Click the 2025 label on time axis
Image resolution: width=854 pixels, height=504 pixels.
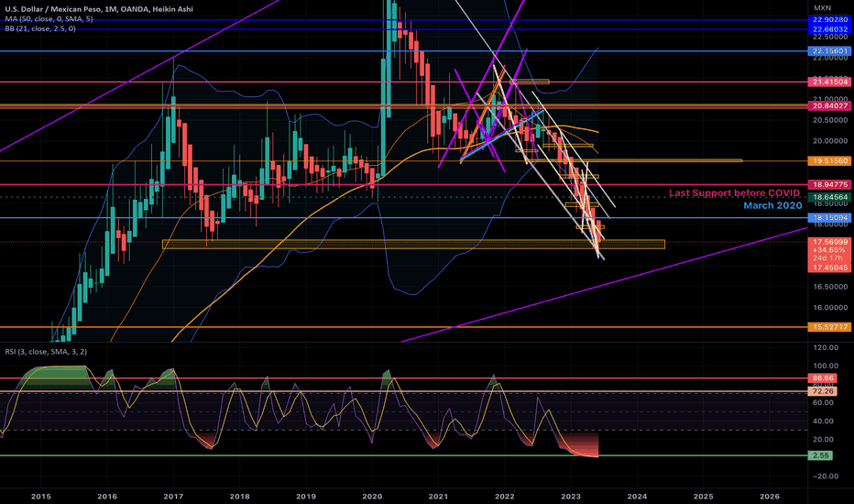click(x=704, y=497)
